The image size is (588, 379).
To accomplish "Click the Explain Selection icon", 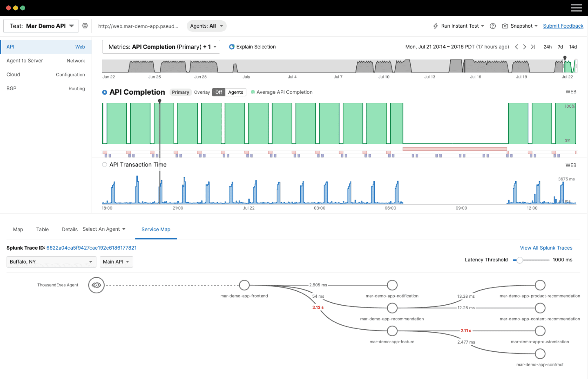I will click(232, 47).
